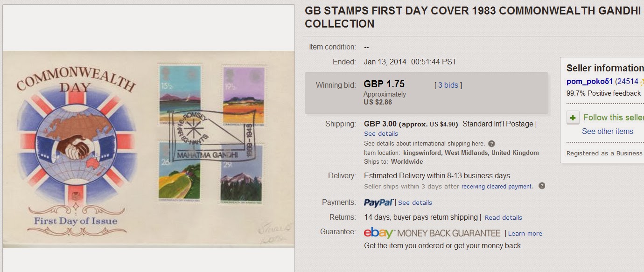
Task: Open seller profile pom_poko51
Action: pos(589,81)
